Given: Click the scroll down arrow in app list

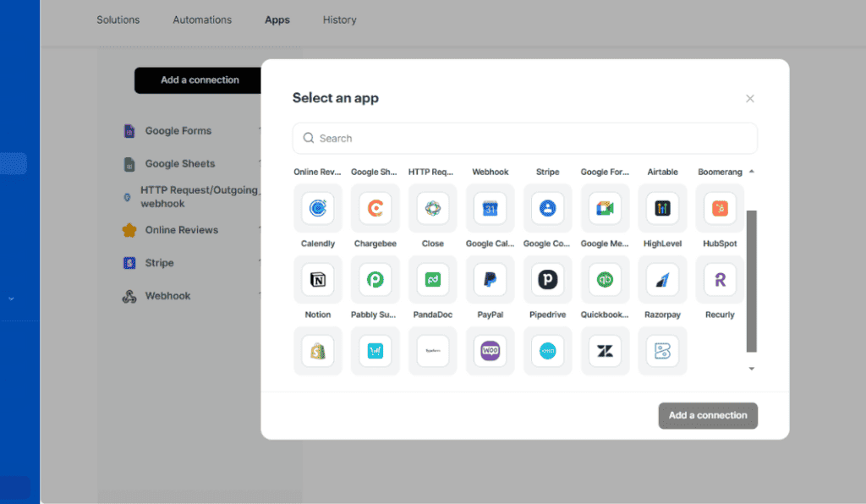Looking at the screenshot, I should 752,369.
